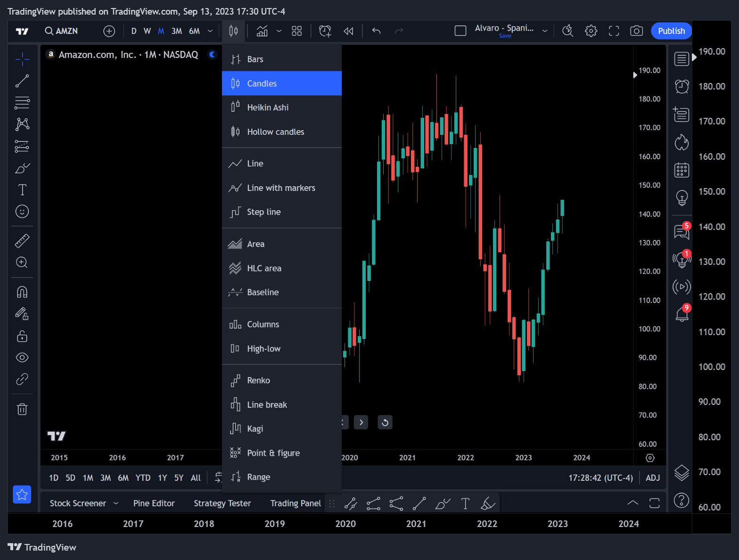The width and height of the screenshot is (739, 560).
Task: Open the chart type candles button
Action: [234, 31]
